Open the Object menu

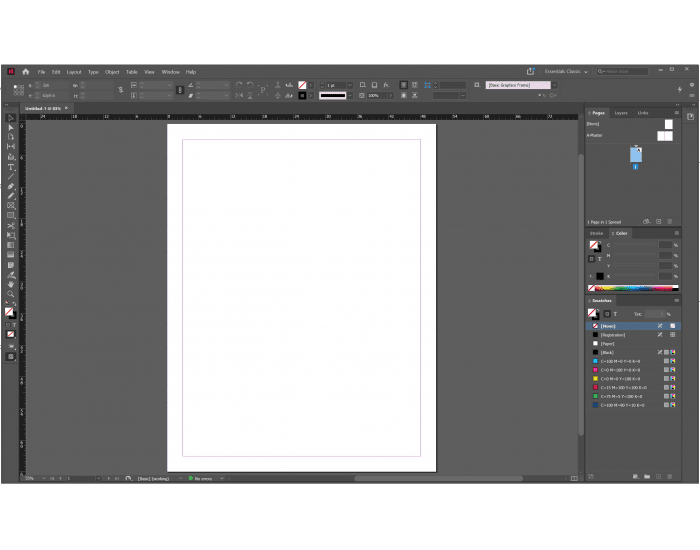pos(112,72)
